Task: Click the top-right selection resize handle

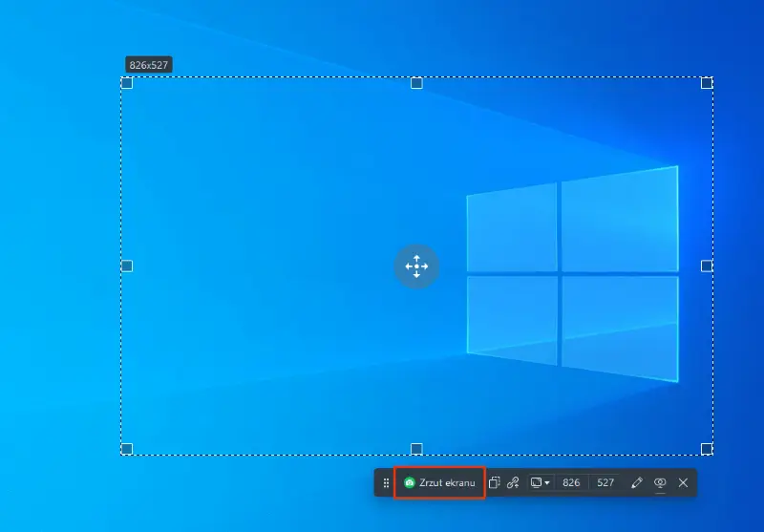Action: (x=707, y=83)
